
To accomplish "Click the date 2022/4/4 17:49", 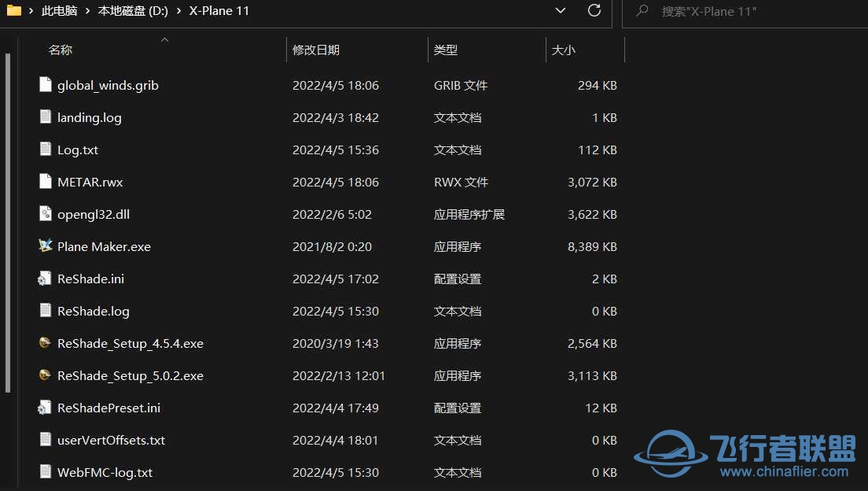I will coord(336,408).
